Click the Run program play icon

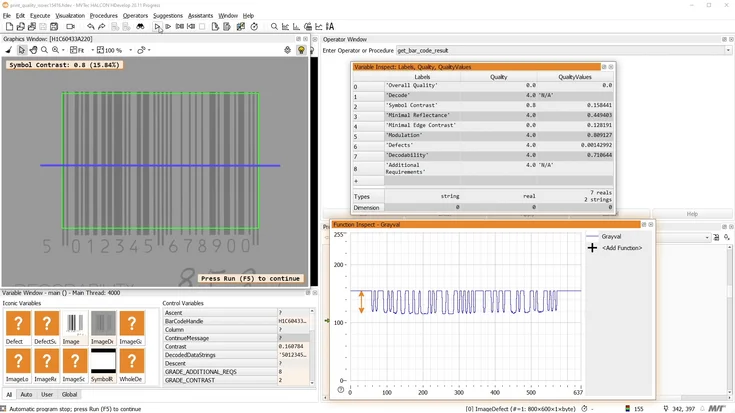158,27
